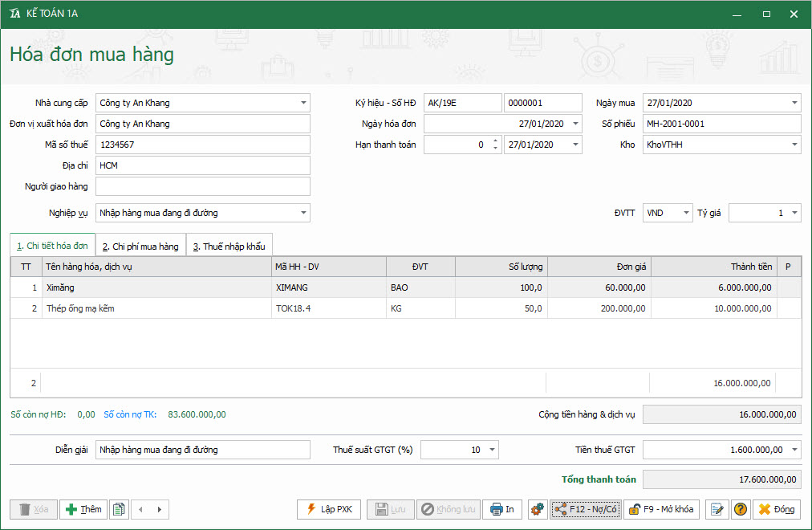The height and width of the screenshot is (530, 812).
Task: Open settings gear icon in bottom toolbar
Action: 538,509
